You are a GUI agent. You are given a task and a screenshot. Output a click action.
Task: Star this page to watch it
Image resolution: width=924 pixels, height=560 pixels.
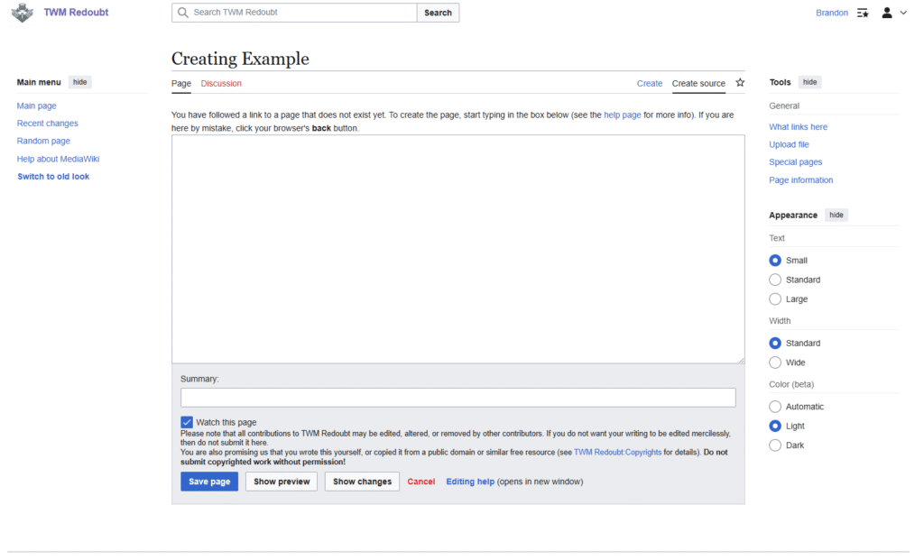tap(740, 83)
